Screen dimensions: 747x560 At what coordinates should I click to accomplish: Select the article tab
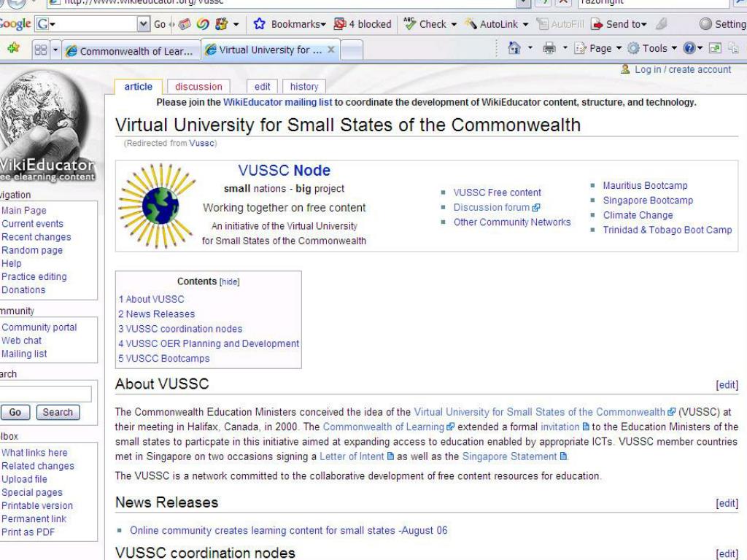pyautogui.click(x=138, y=87)
